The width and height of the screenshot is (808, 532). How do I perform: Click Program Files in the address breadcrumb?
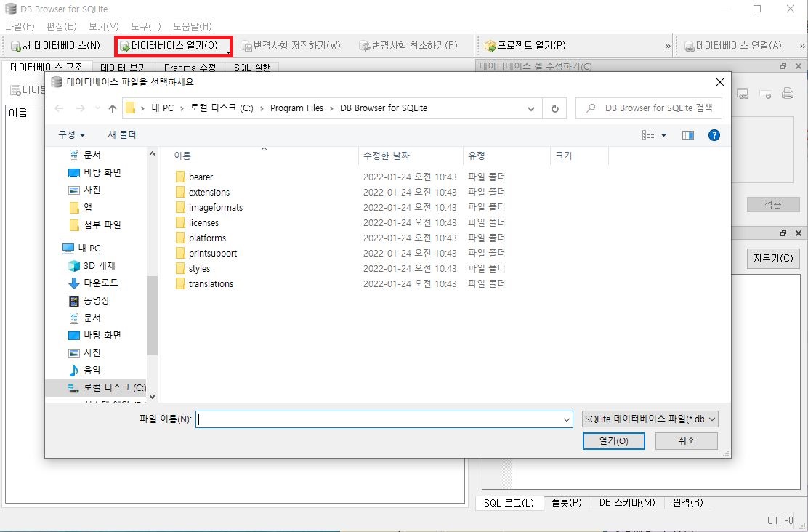(296, 108)
